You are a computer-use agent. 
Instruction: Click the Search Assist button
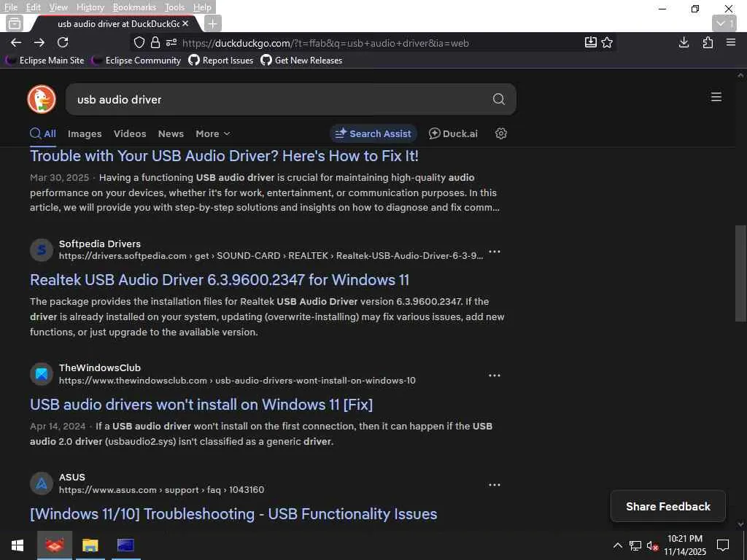pyautogui.click(x=373, y=134)
